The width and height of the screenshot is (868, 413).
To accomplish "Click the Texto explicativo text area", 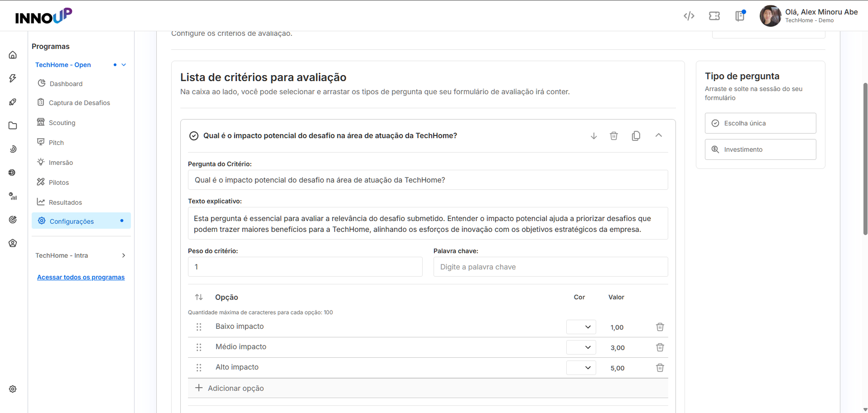I will pyautogui.click(x=428, y=223).
